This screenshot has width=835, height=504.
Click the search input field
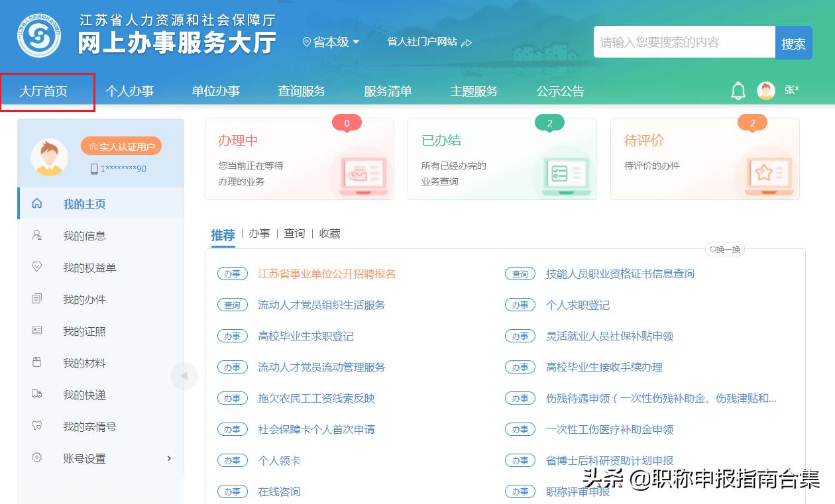683,42
